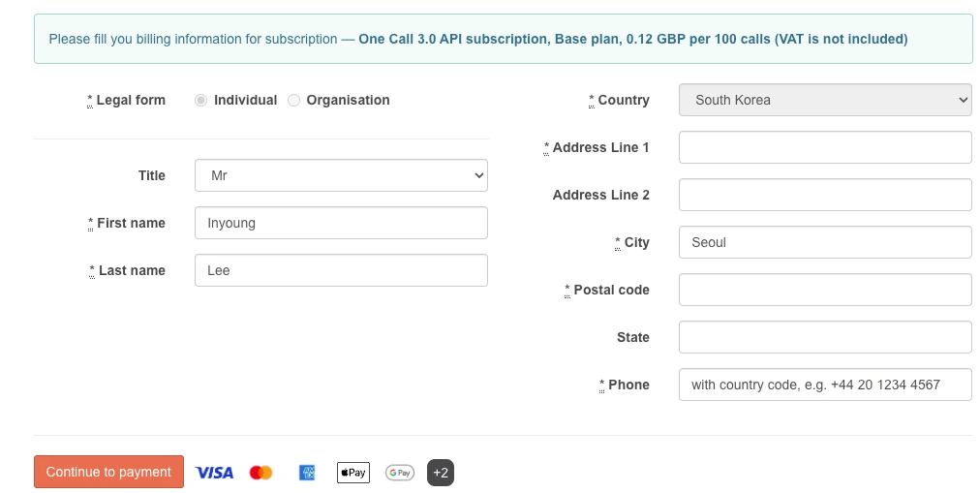The height and width of the screenshot is (493, 980).
Task: Select the Organisation legal form radio
Action: pyautogui.click(x=293, y=100)
